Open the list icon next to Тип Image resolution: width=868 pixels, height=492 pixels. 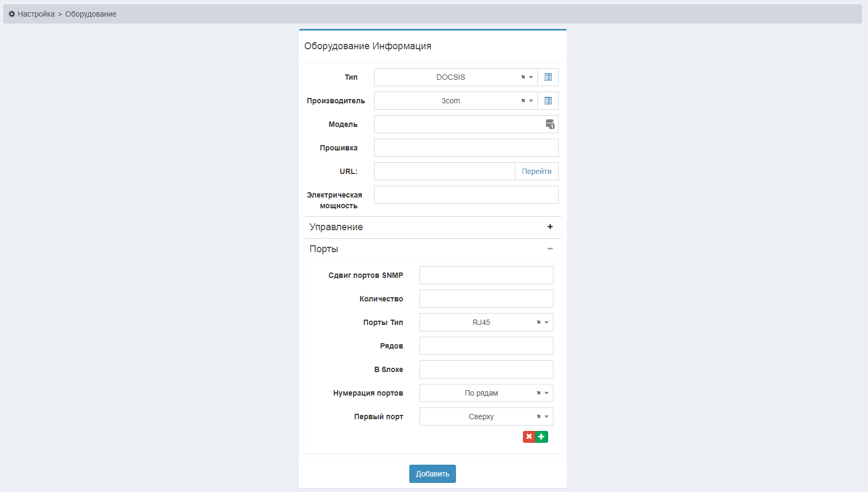pyautogui.click(x=548, y=77)
